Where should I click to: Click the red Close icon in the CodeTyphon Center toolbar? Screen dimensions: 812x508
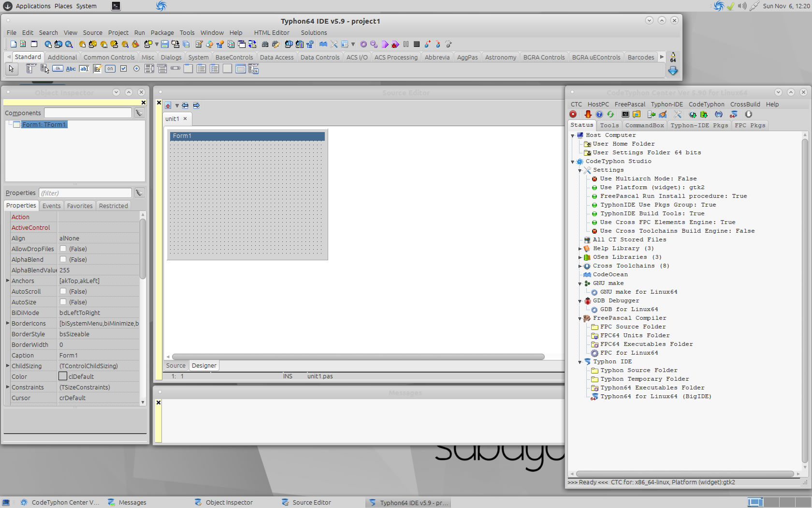click(x=573, y=114)
